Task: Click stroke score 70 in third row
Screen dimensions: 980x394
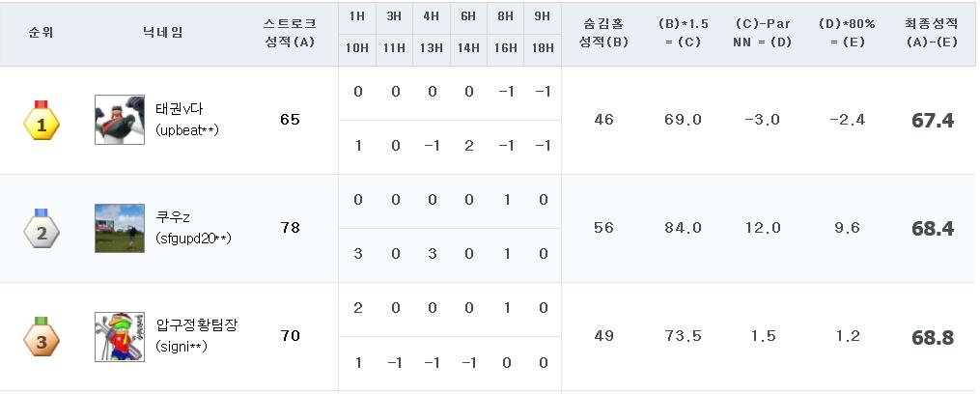Action: tap(290, 336)
